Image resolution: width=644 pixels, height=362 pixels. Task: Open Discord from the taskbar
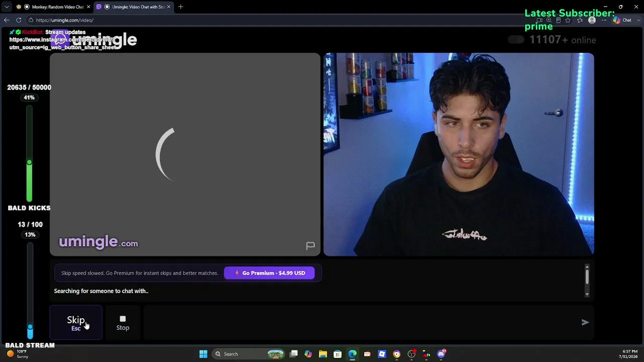point(441,354)
